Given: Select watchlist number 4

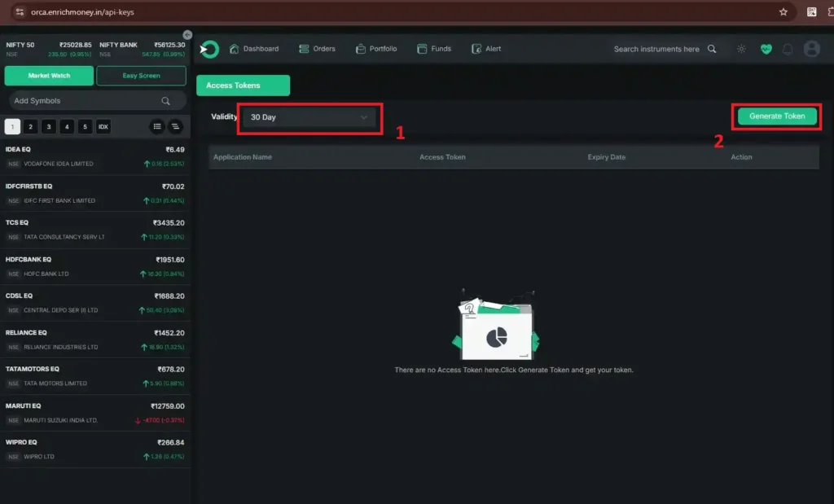Looking at the screenshot, I should pyautogui.click(x=67, y=126).
